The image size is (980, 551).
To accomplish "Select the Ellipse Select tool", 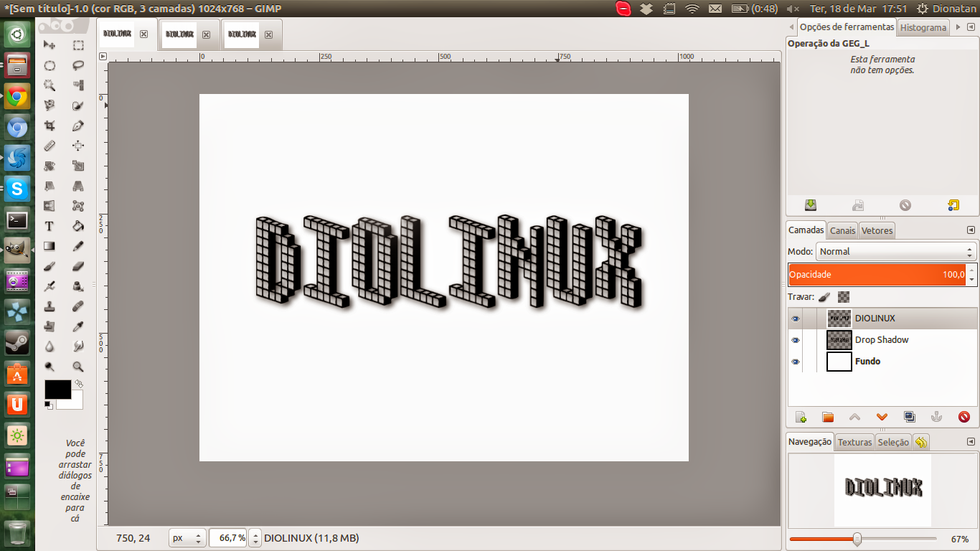I will click(50, 65).
